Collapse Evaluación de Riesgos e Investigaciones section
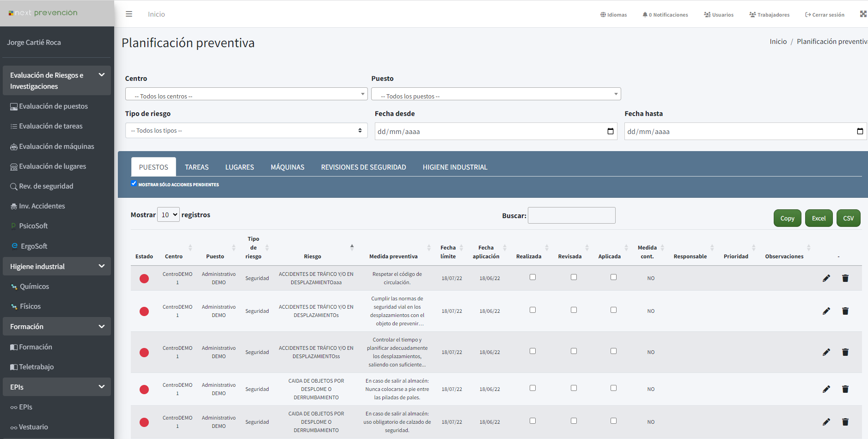The image size is (868, 439). pos(57,80)
